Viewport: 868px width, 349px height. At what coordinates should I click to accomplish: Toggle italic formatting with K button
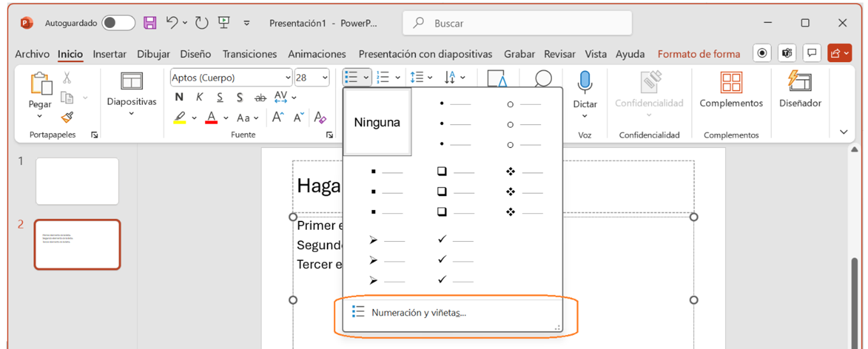tap(200, 98)
